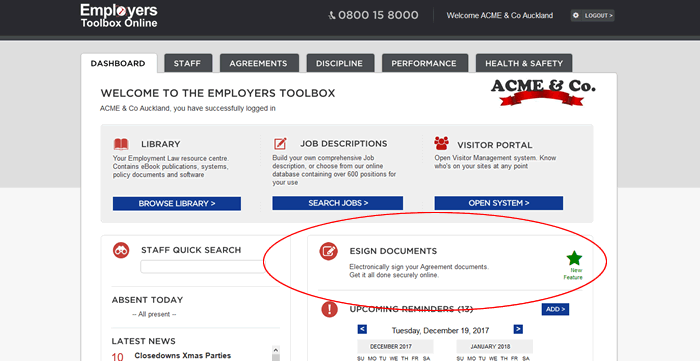Click the Upcoming Reminders (13) heading
700x361 pixels.
(x=411, y=309)
